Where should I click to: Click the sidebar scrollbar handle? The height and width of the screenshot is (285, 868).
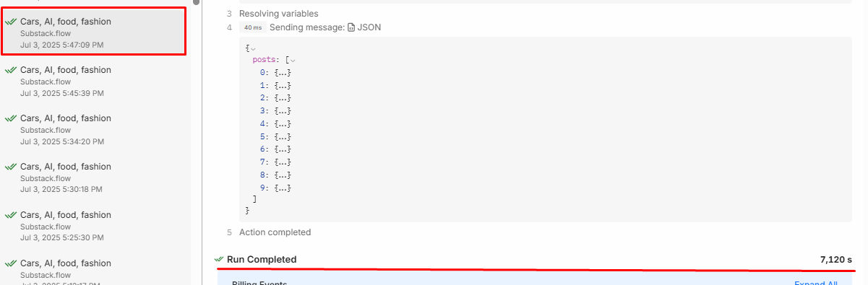[x=196, y=2]
